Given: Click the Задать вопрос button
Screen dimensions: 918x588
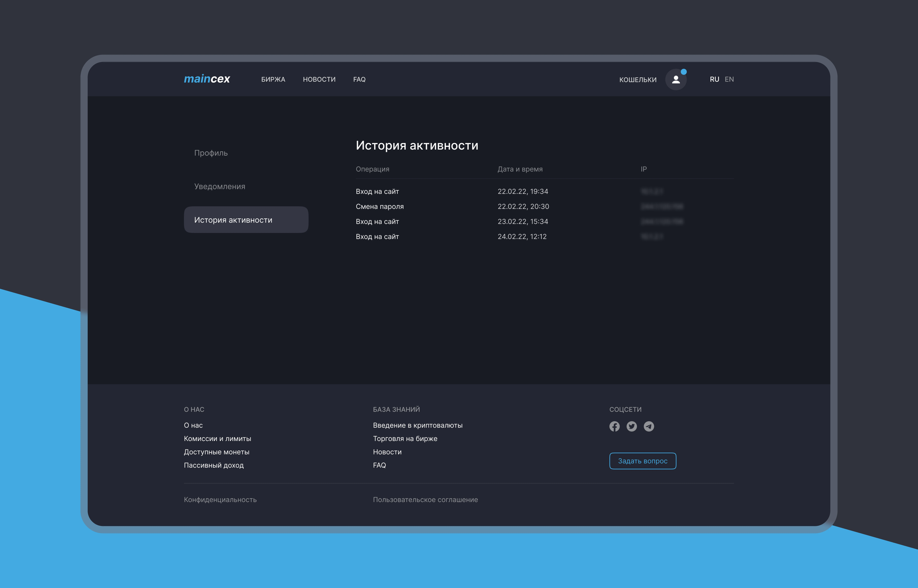Looking at the screenshot, I should click(x=643, y=461).
